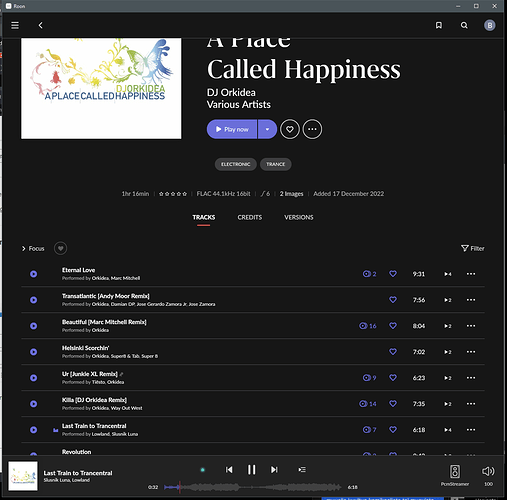Toggle the favorites filter heart near Focus
The image size is (507, 500).
[60, 248]
